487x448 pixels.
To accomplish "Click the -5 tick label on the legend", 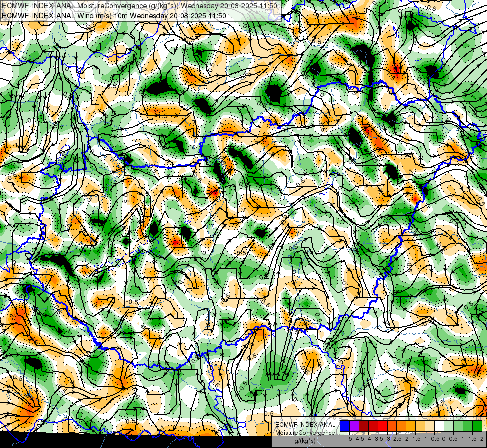I will tap(349, 439).
